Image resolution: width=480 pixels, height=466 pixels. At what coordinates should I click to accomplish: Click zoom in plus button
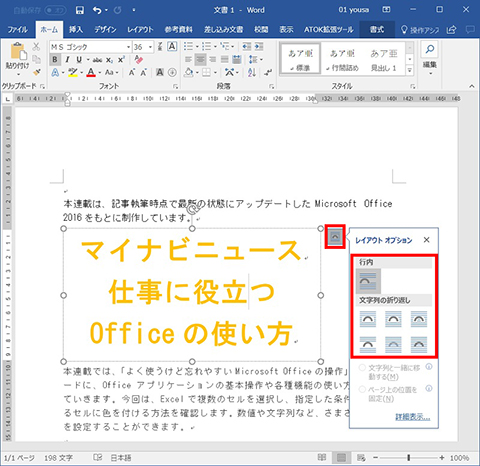pyautogui.click(x=442, y=457)
